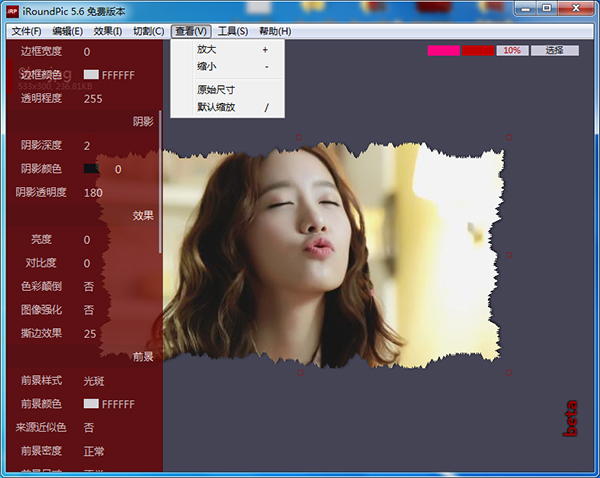Toggle the 色彩颠倒 setting value

[x=89, y=287]
